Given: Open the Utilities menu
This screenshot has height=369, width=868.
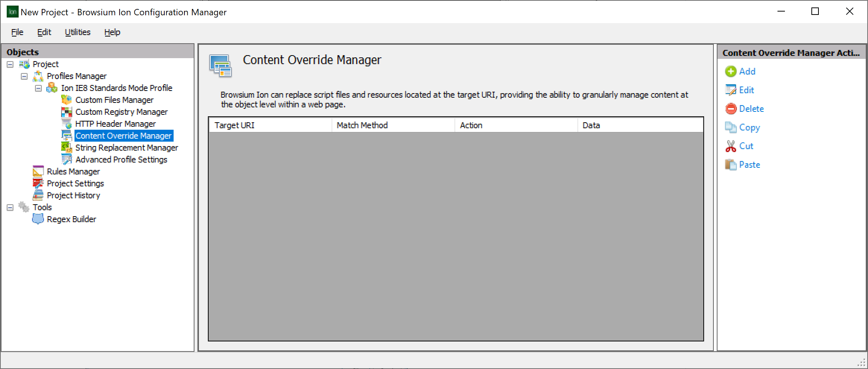Looking at the screenshot, I should pos(77,32).
